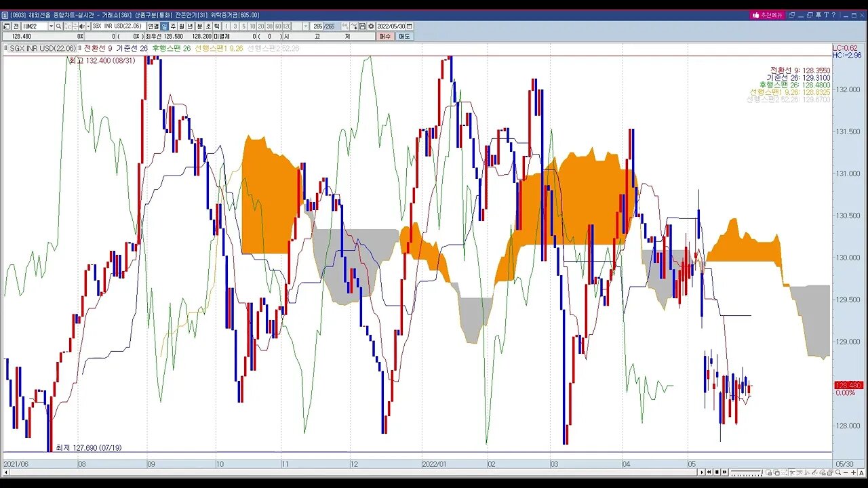Click the search magnifier next to symbol code
The image size is (868, 488).
tap(58, 26)
